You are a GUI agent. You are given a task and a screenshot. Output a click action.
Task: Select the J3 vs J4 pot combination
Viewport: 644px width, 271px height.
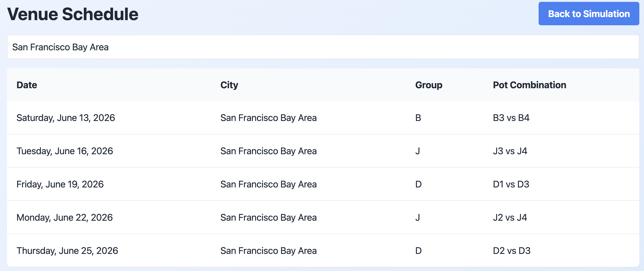coord(510,151)
